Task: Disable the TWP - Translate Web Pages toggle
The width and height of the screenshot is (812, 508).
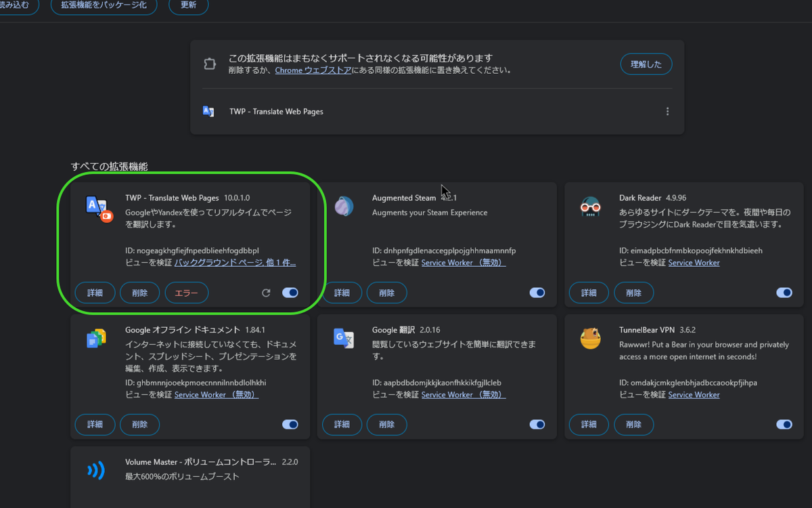Action: click(x=290, y=293)
